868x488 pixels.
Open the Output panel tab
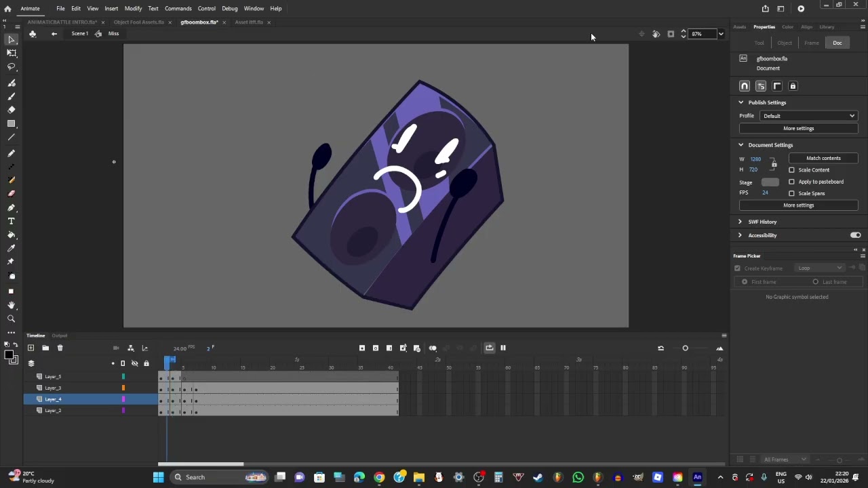[x=60, y=335]
